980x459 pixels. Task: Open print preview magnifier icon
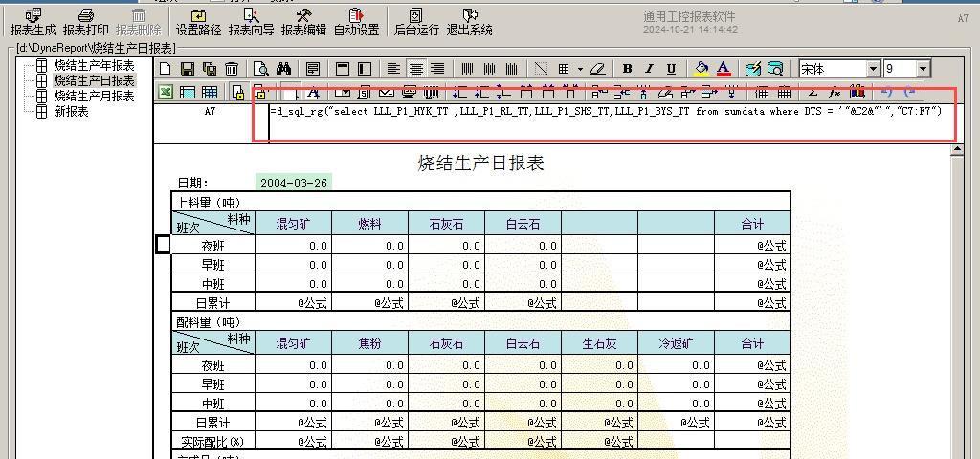tap(260, 69)
